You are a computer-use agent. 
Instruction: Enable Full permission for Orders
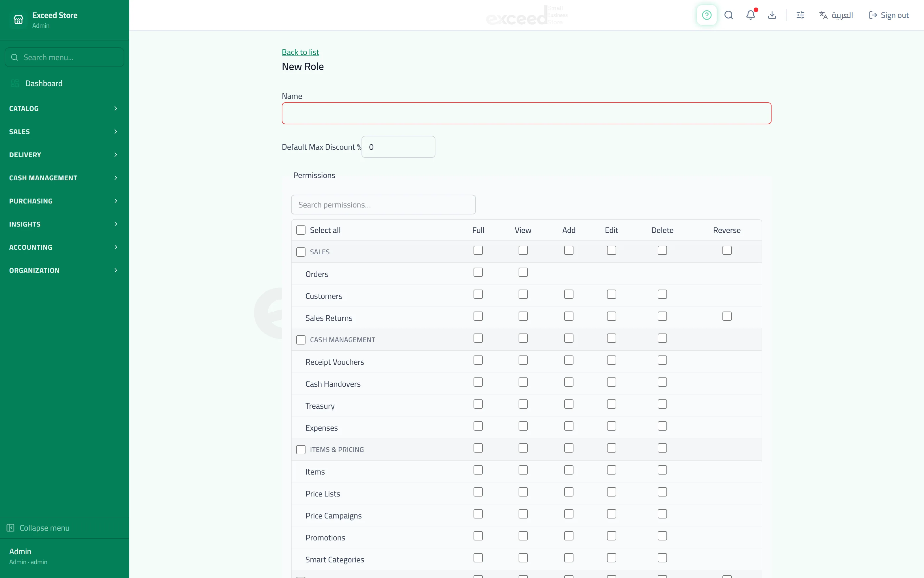tap(478, 273)
